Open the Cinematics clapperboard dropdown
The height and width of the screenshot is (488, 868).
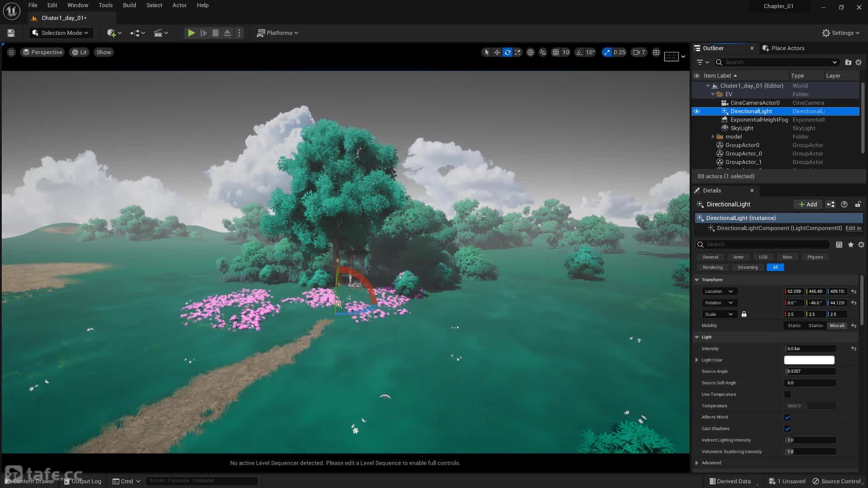161,33
